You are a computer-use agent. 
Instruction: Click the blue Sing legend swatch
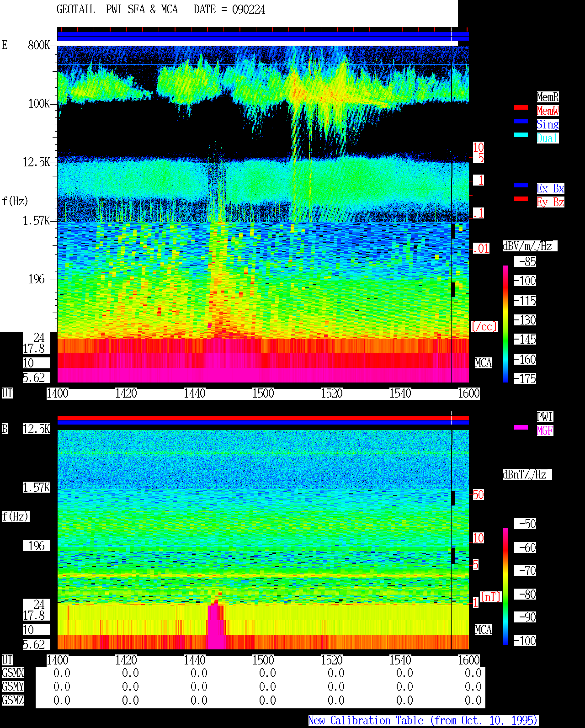(x=521, y=121)
